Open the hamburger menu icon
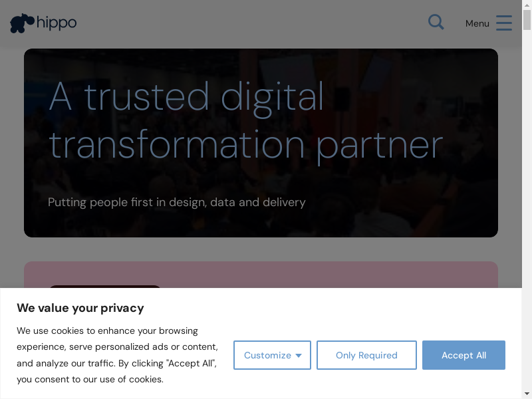The height and width of the screenshot is (399, 532). [x=504, y=23]
